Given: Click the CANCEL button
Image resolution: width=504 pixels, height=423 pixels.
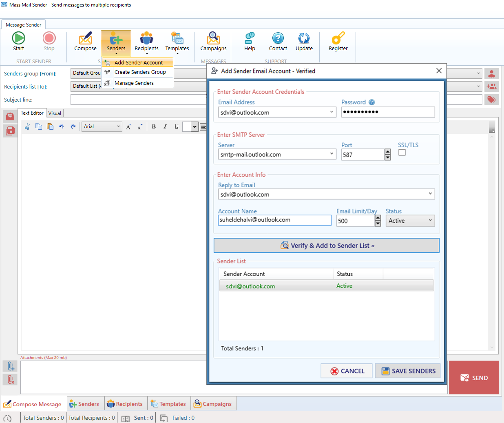Looking at the screenshot, I should [x=347, y=371].
